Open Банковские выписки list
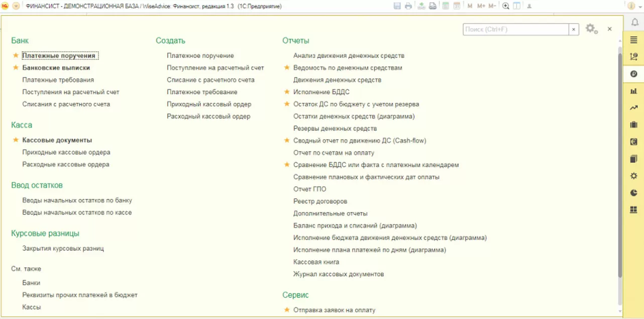 (56, 68)
